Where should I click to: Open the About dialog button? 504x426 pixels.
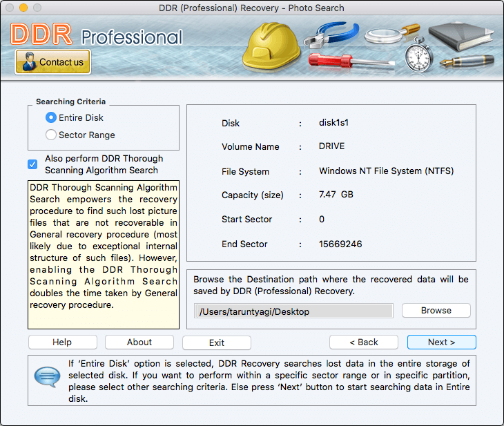pyautogui.click(x=139, y=342)
